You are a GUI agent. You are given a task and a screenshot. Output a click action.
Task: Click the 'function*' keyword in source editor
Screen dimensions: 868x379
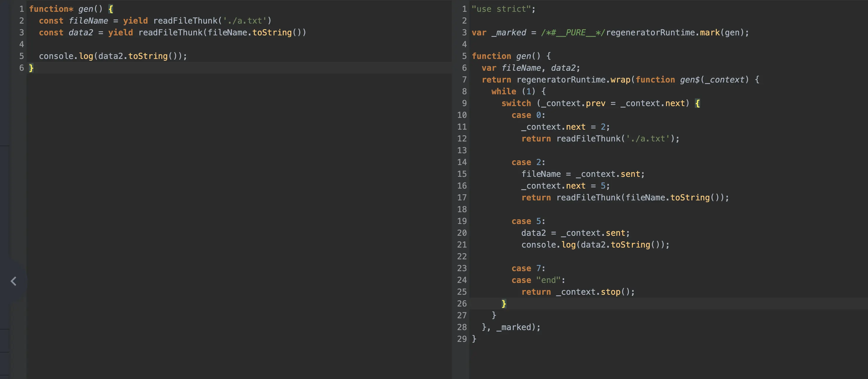coord(51,9)
